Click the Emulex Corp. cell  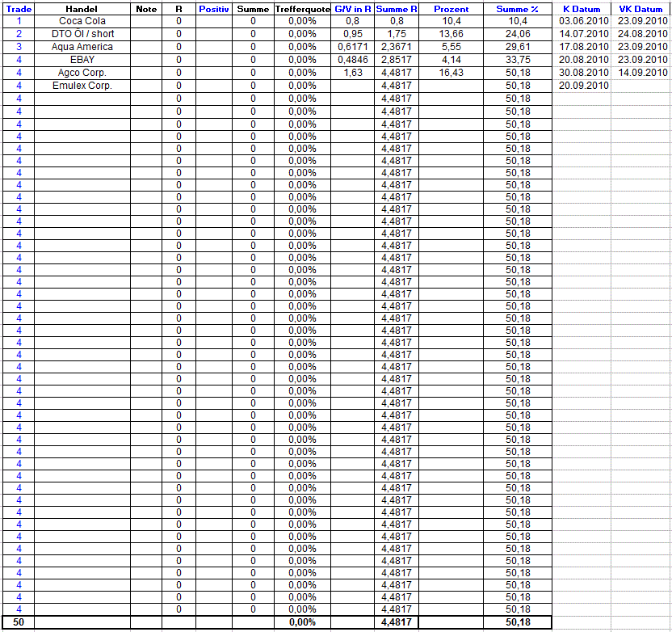82,86
